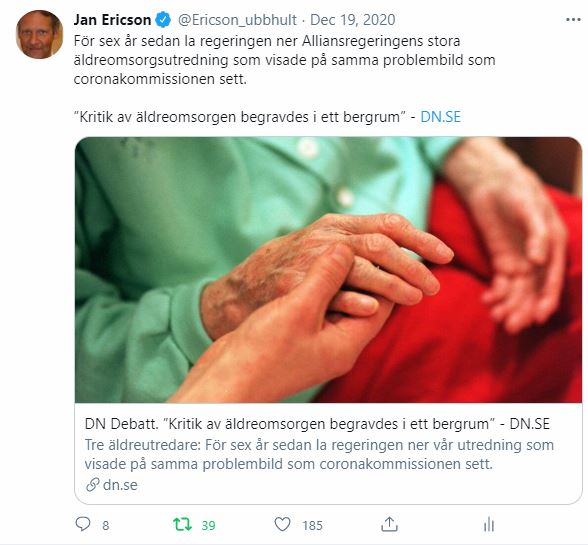
Task: Open the reply comment icon
Action: pos(83,524)
